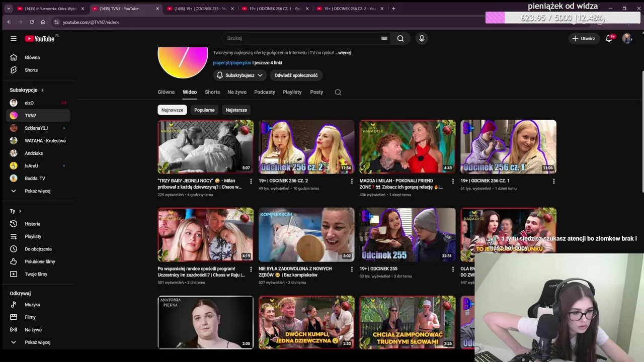Click the Utwórz create button
Screen dimensions: 644x362
click(x=584, y=38)
